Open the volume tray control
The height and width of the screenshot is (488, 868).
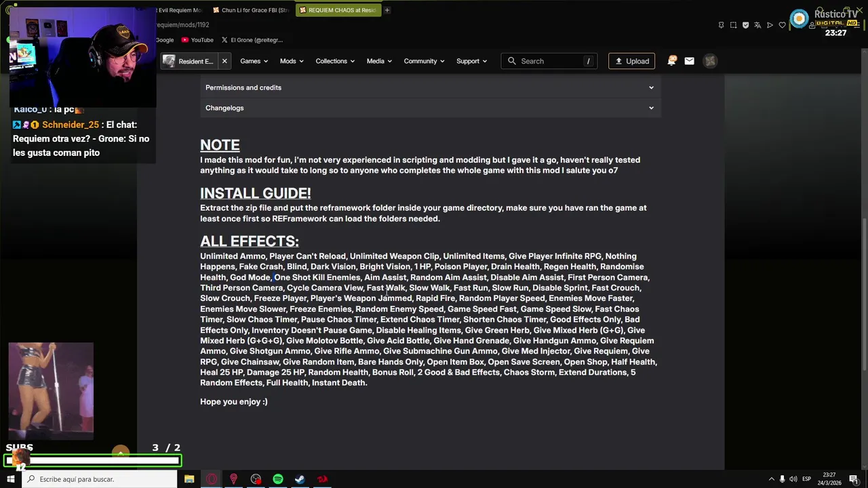pos(793,479)
